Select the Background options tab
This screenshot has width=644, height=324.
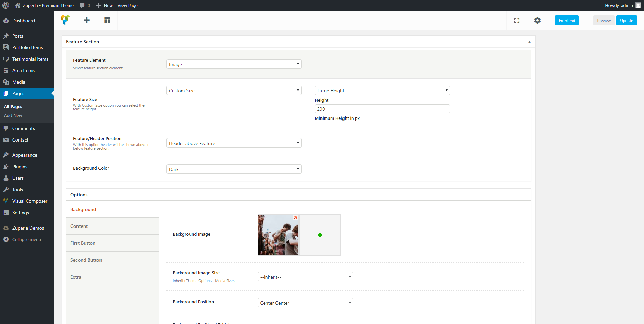(x=113, y=209)
